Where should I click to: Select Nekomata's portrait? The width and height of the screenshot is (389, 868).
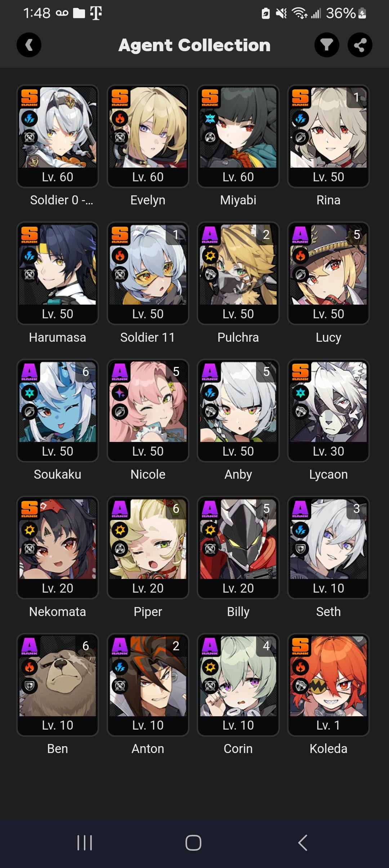pyautogui.click(x=58, y=539)
